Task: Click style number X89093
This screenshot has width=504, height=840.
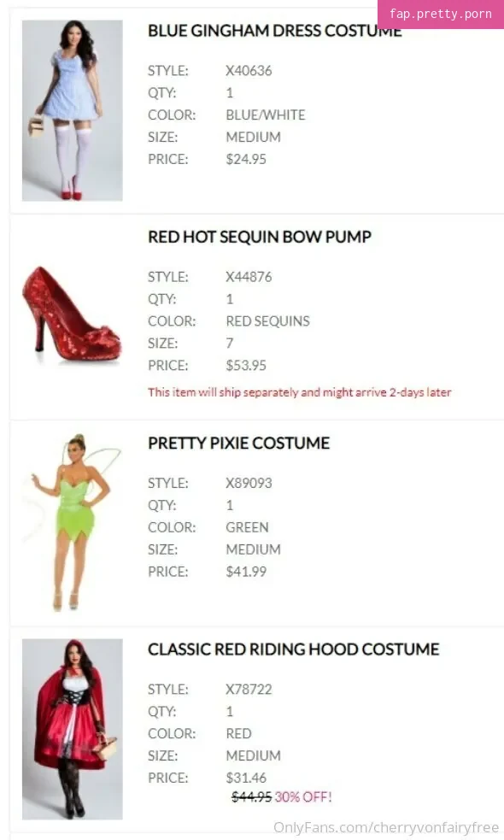Action: pyautogui.click(x=249, y=483)
